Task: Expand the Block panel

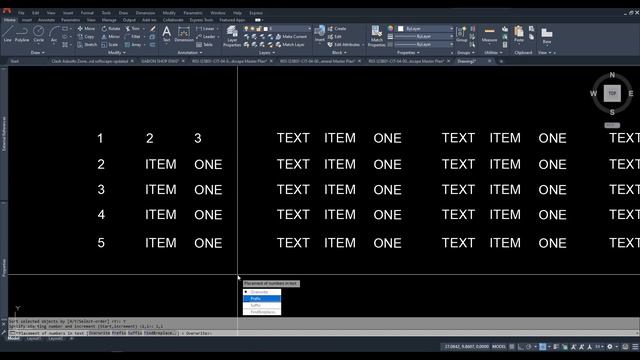Action: click(x=339, y=53)
